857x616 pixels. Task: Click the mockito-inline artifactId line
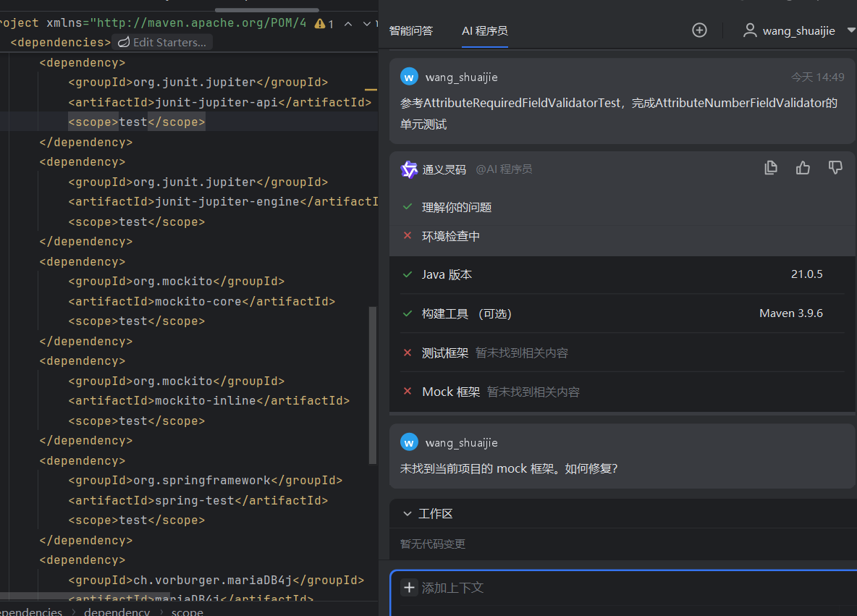pos(208,400)
